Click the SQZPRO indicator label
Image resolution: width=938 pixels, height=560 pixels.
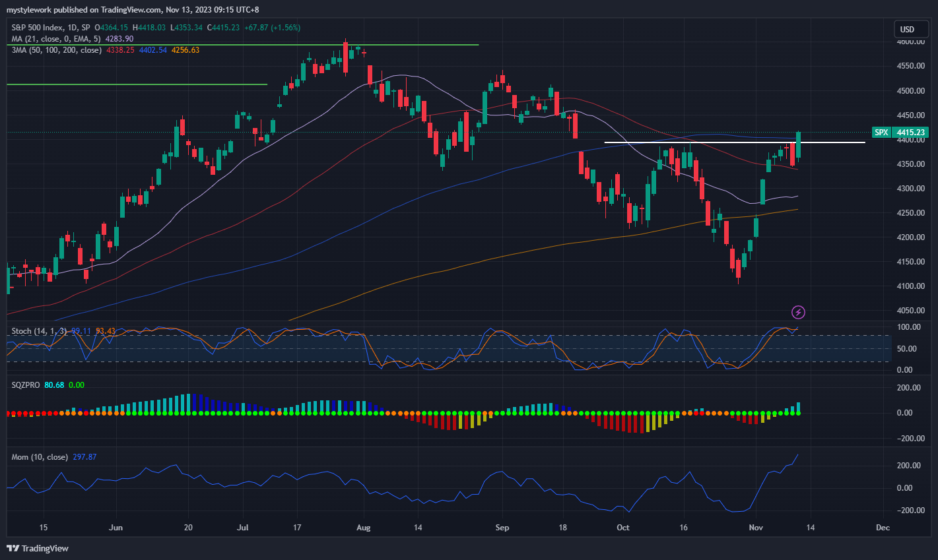26,385
